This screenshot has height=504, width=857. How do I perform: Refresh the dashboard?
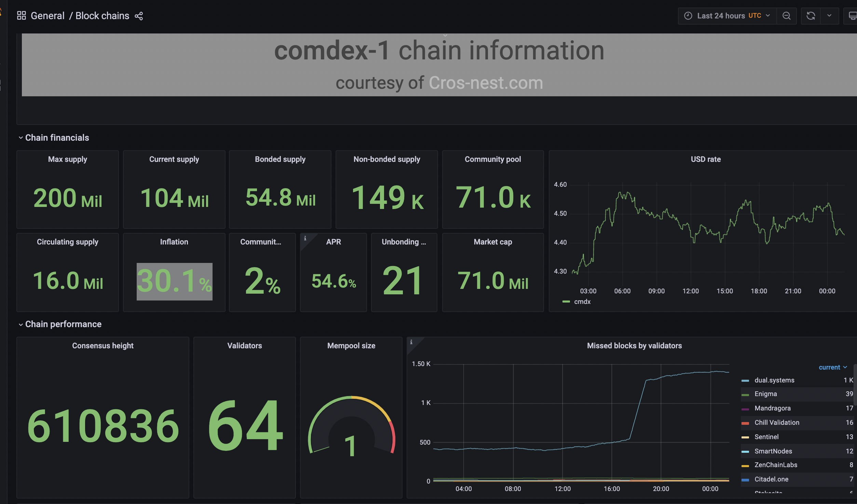[x=811, y=16]
